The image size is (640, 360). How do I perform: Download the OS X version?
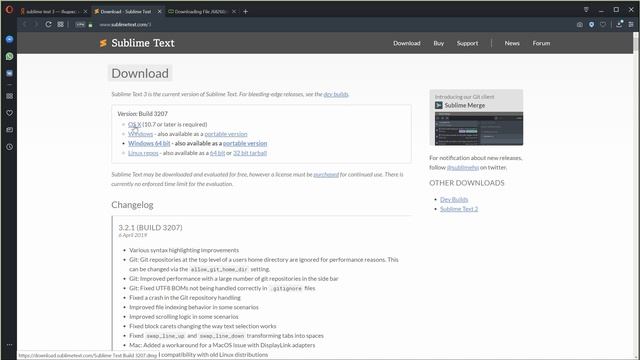pos(134,124)
